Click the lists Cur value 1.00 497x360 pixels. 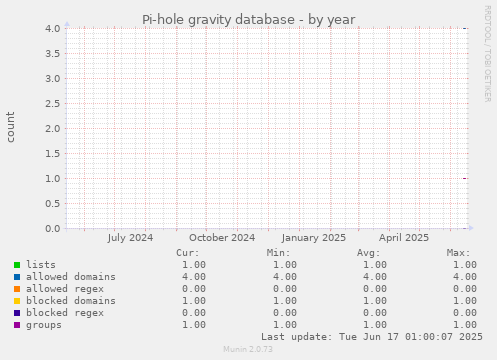coord(194,265)
